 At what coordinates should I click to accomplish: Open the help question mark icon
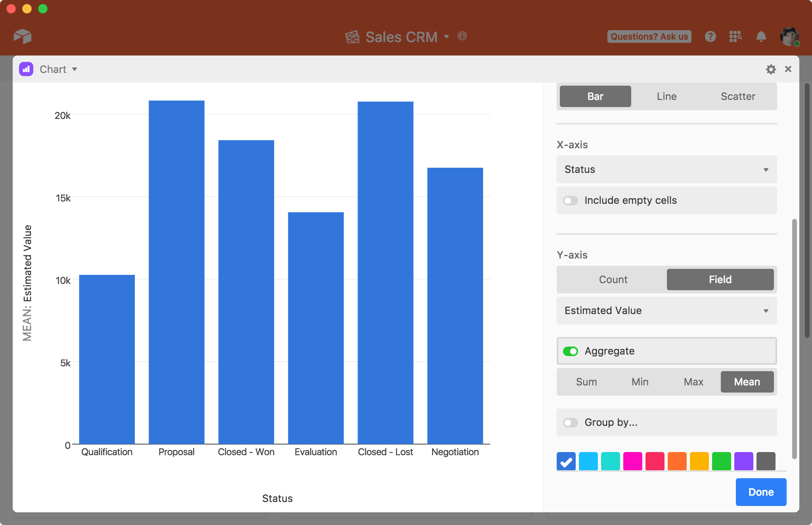tap(710, 36)
